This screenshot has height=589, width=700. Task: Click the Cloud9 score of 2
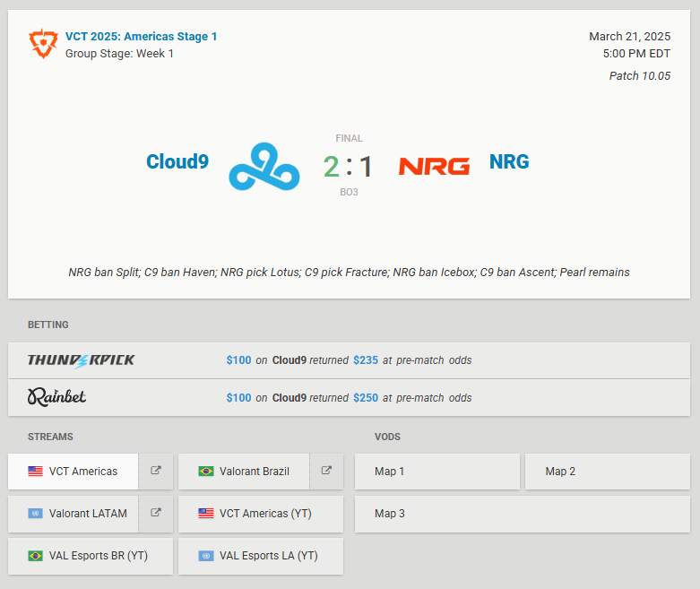tap(331, 167)
